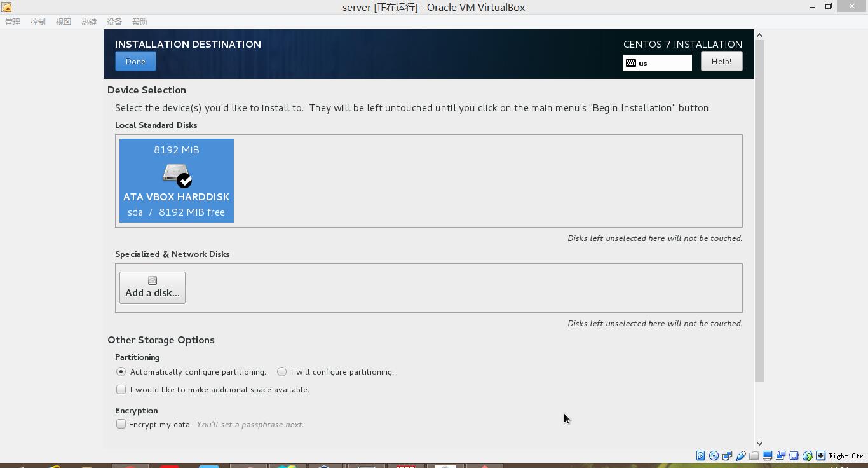Click the shared folders status icon
The height and width of the screenshot is (468, 868).
[754, 456]
